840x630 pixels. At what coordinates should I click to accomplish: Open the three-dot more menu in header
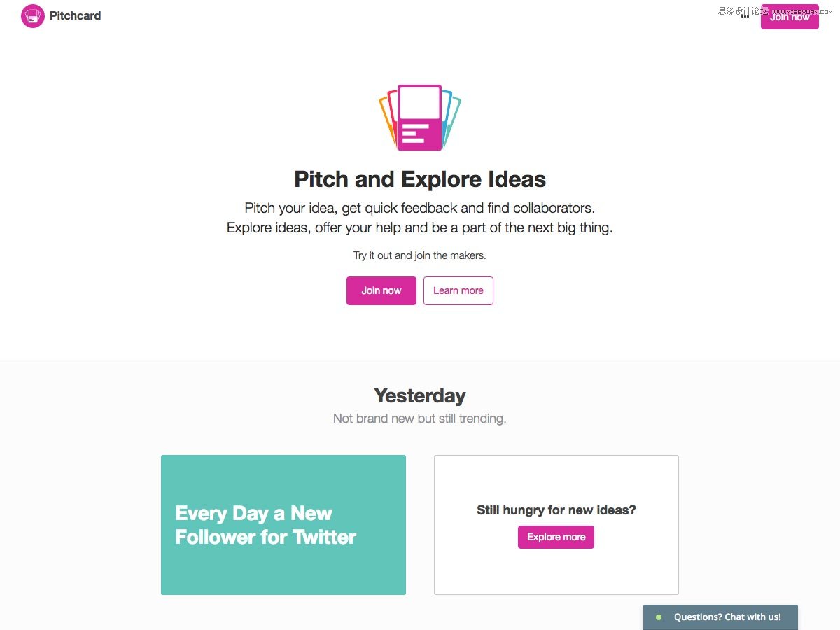(745, 16)
